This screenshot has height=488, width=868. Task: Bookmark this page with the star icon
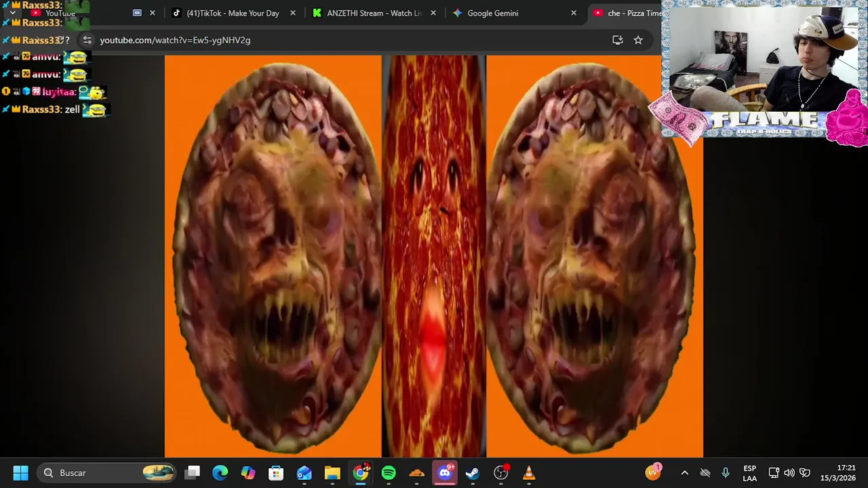tap(638, 40)
